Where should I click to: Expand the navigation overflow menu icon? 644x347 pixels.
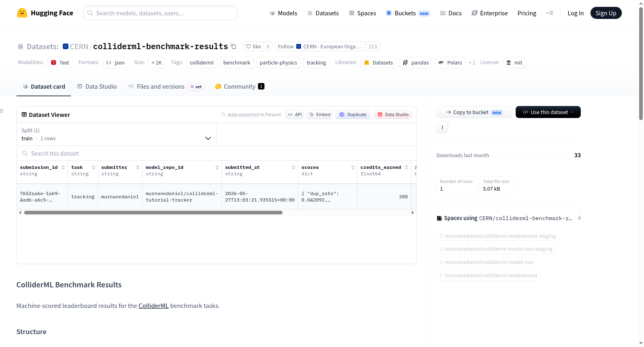point(549,13)
